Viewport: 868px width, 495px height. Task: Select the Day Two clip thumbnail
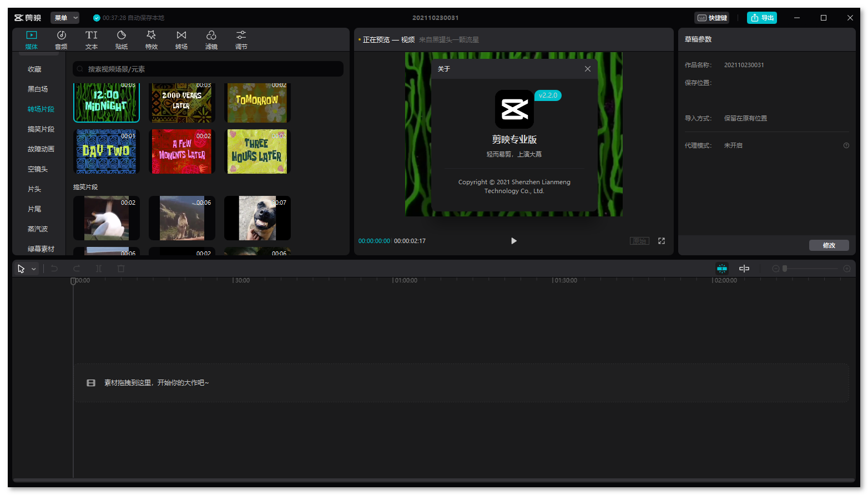click(x=107, y=151)
